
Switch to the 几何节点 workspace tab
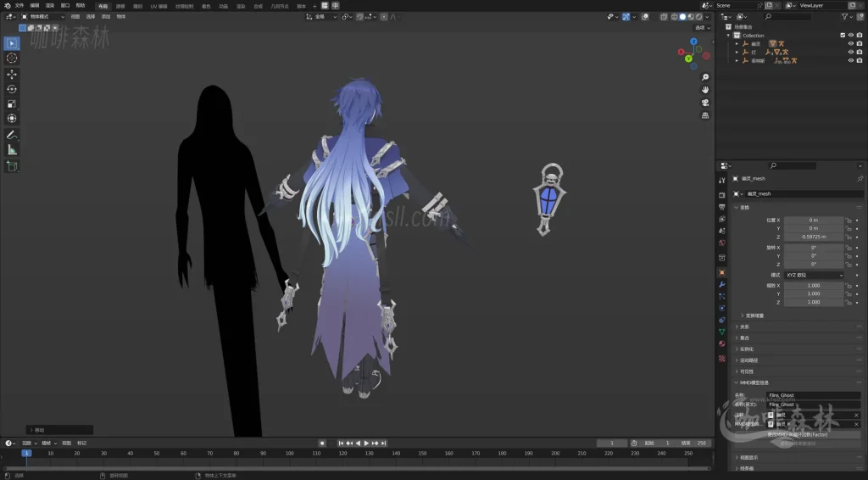pos(280,6)
